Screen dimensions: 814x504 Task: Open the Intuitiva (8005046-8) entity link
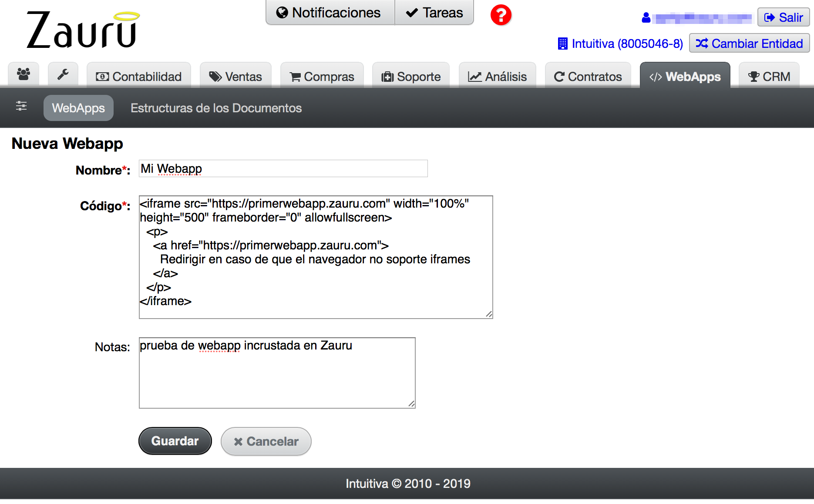(620, 44)
